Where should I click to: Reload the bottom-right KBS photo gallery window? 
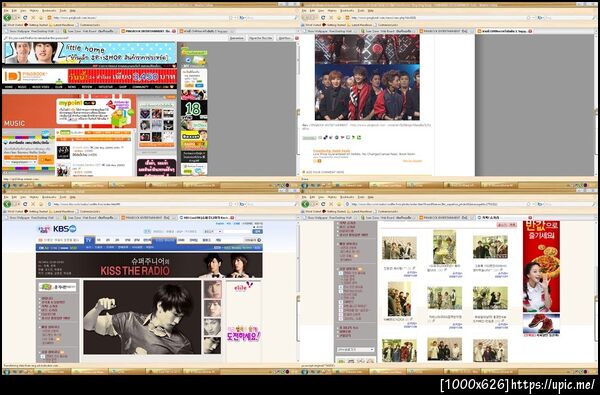coord(323,204)
